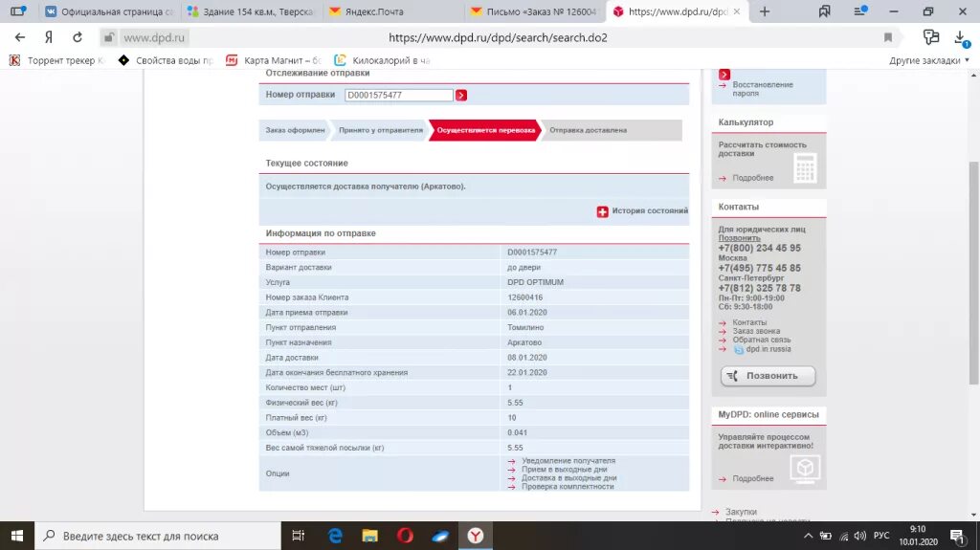Submit tracking number with red arrow button
The height and width of the screenshot is (550, 980).
coord(461,95)
